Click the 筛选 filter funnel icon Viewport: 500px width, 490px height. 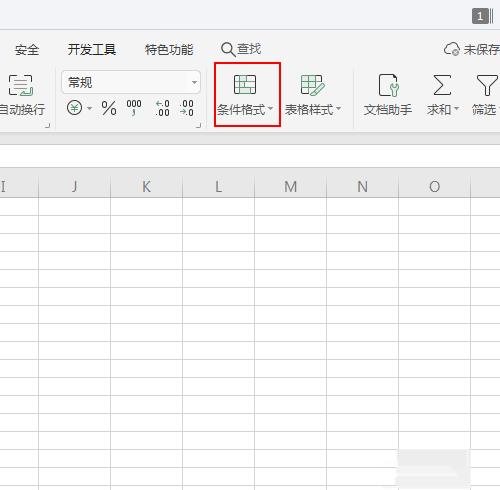point(487,85)
